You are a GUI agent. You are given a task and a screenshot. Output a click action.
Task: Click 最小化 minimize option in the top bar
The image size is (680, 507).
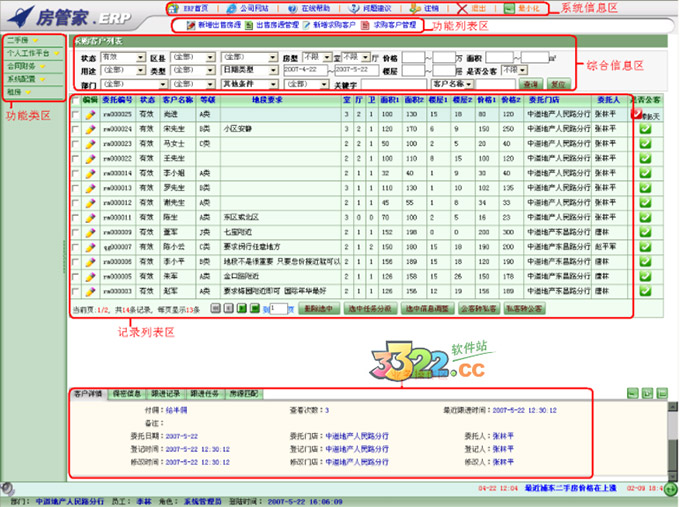[x=523, y=8]
